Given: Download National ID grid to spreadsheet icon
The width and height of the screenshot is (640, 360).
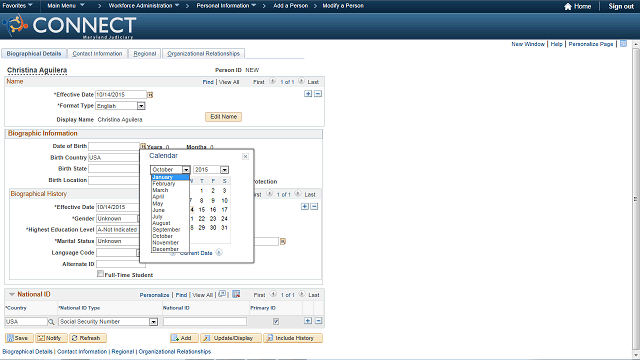Looking at the screenshot, I should point(236,294).
